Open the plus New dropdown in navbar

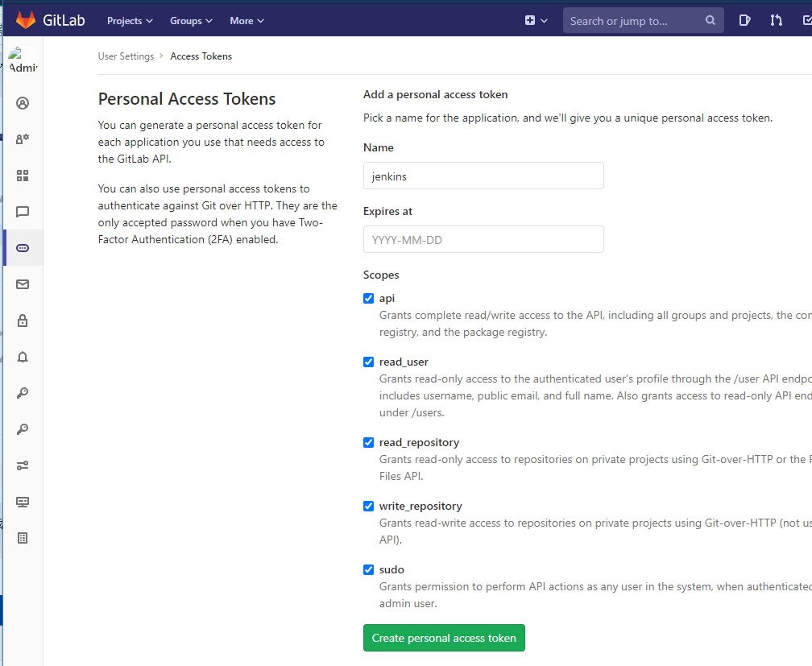(536, 21)
